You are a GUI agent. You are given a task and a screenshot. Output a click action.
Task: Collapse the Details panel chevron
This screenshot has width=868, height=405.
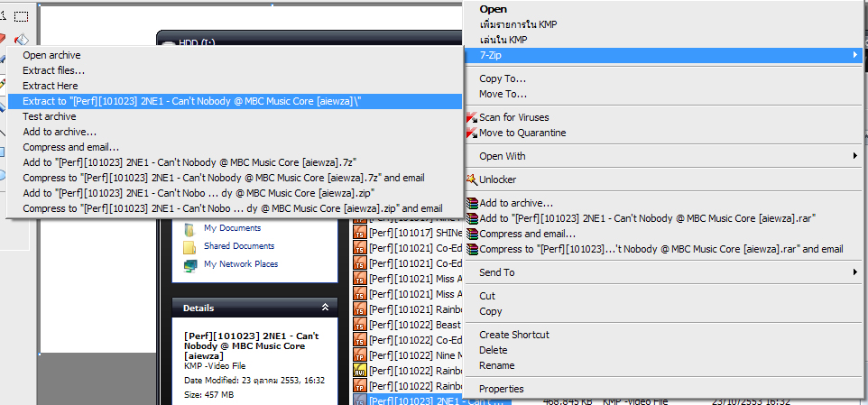326,307
